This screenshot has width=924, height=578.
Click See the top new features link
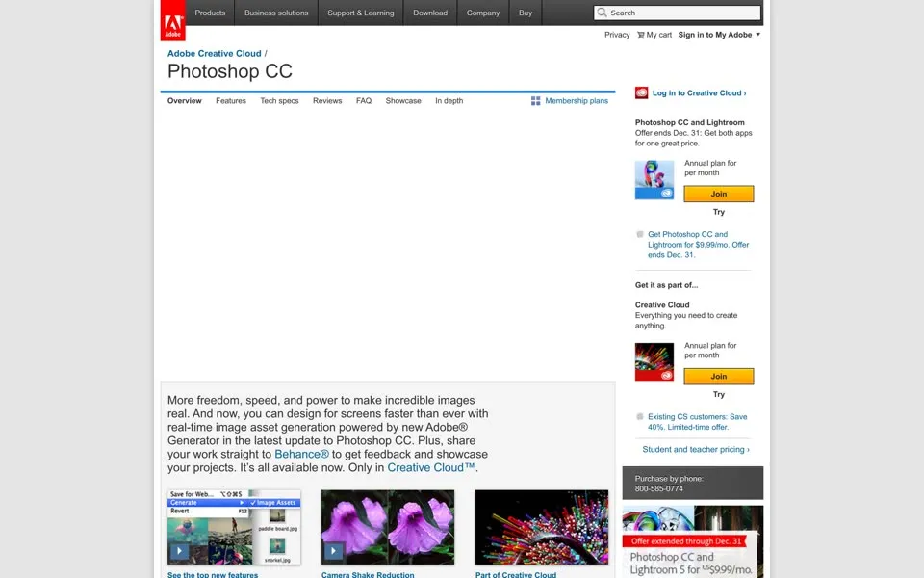click(x=213, y=574)
